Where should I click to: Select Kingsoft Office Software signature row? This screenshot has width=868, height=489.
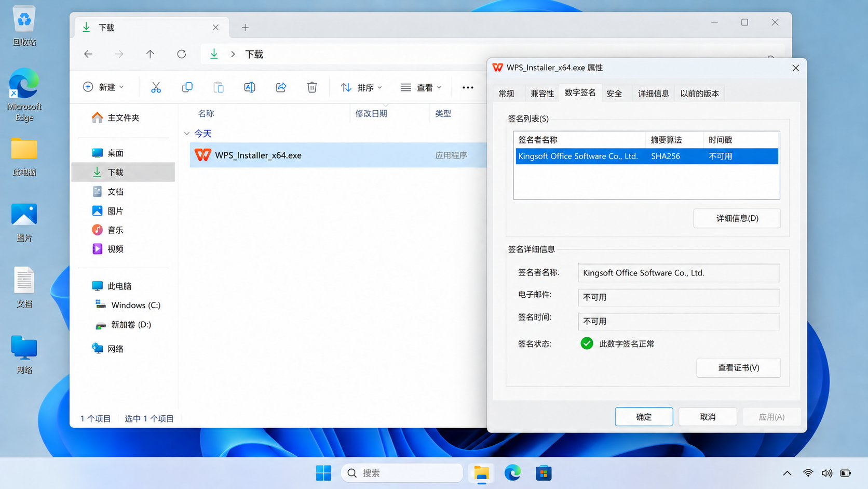[647, 156]
